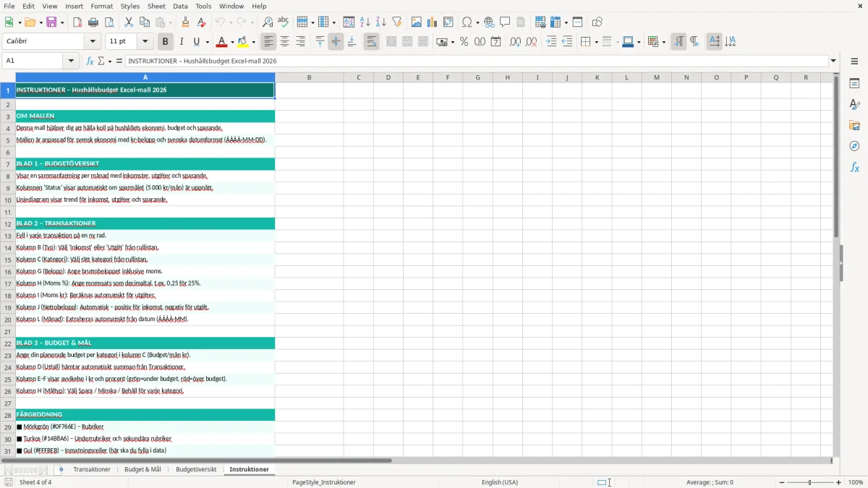Image resolution: width=868 pixels, height=488 pixels.
Task: Switch to the Budget & Mål tab
Action: coord(142,469)
